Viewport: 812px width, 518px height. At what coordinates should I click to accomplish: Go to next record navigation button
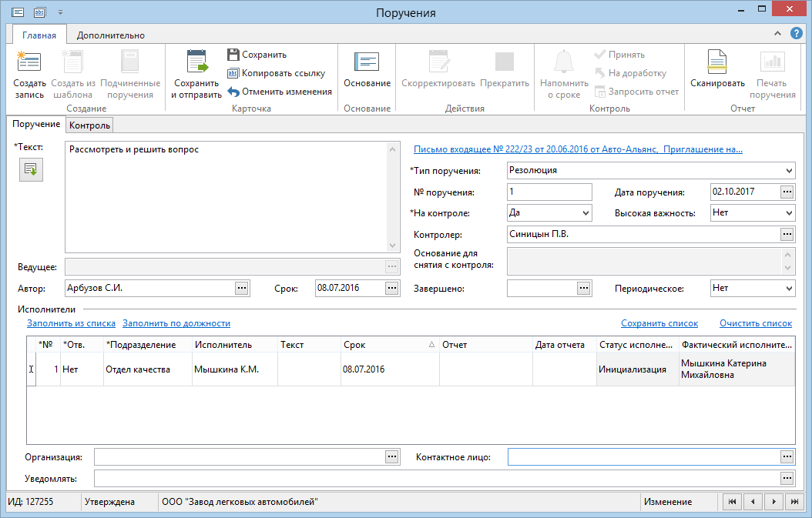click(x=773, y=501)
